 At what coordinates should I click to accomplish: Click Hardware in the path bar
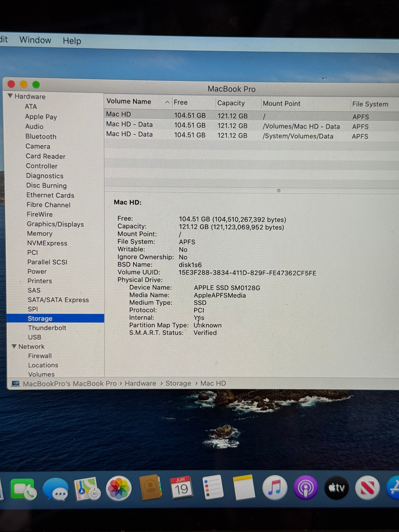(x=141, y=383)
